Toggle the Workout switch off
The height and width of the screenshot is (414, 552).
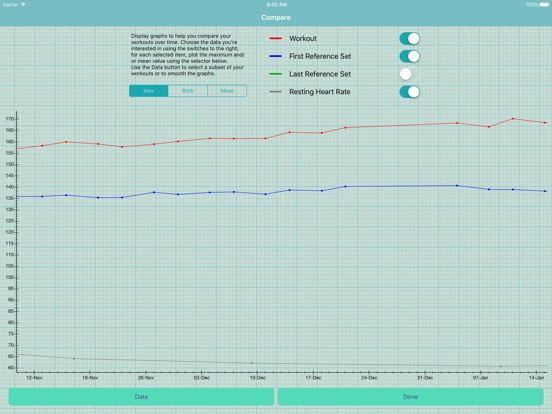click(x=409, y=39)
